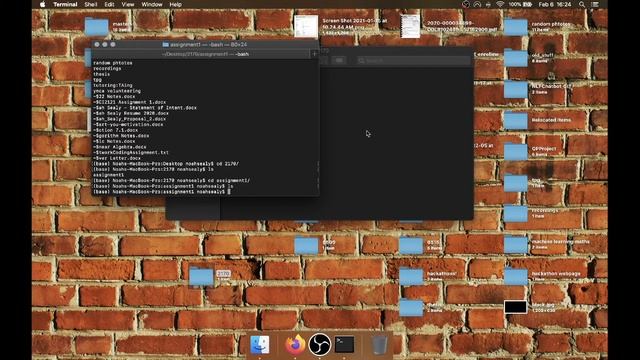Screen dimensions: 640x360
Task: Click the Wi-Fi status icon
Action: (500, 4)
